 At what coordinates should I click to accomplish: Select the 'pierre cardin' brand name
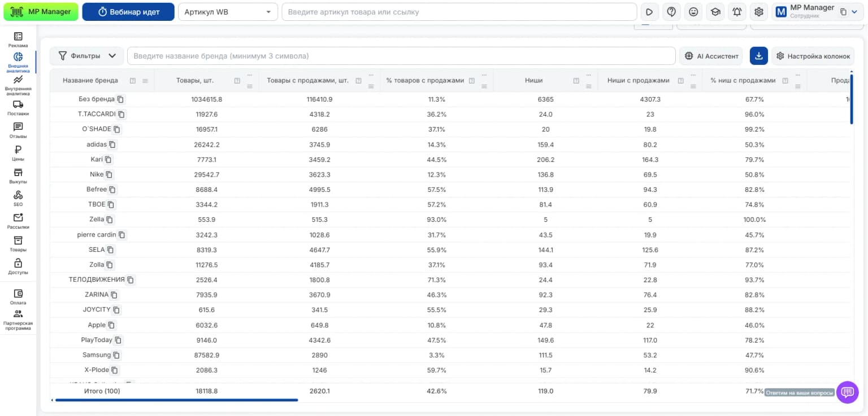coord(97,235)
